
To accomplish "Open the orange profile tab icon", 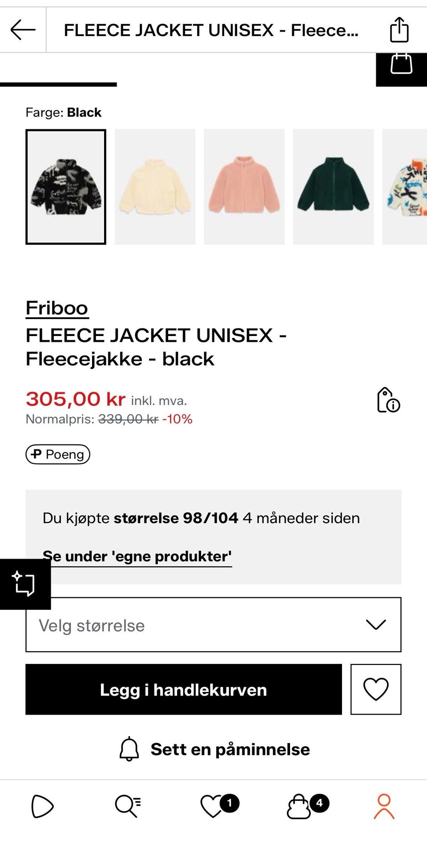I will (x=384, y=806).
